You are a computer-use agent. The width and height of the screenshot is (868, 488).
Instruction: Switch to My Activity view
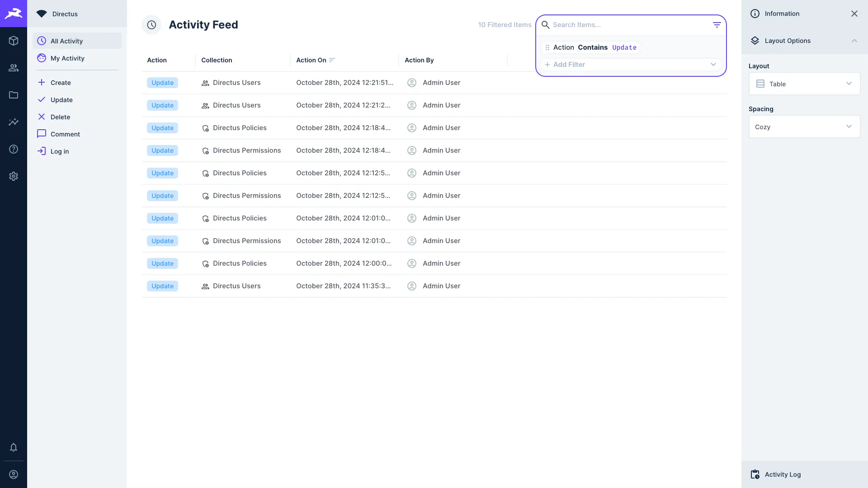tap(68, 58)
